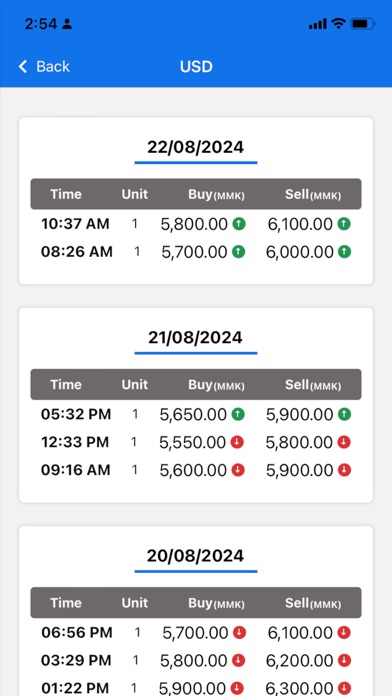
Task: Tap the battery status icon
Action: [363, 24]
